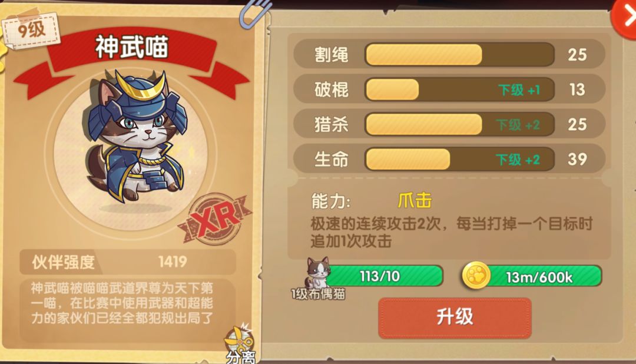Close the card with the red X
The width and height of the screenshot is (636, 364).
(x=625, y=18)
